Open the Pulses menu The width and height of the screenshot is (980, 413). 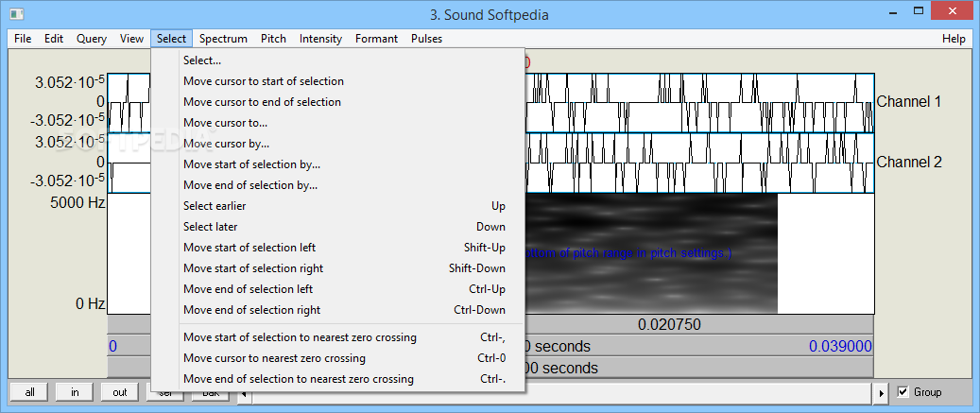point(427,39)
